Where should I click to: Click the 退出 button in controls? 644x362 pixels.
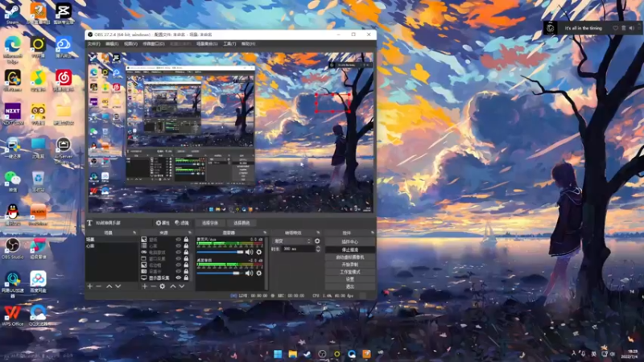(x=350, y=286)
